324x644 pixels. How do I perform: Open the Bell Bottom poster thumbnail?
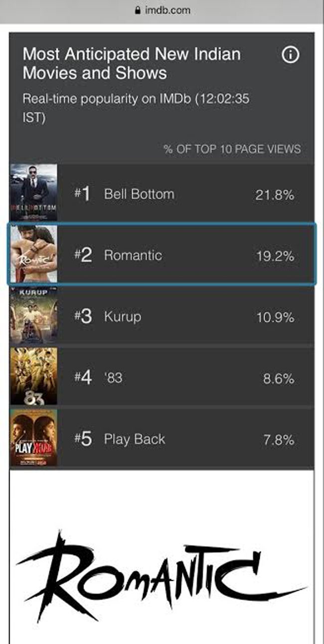(33, 192)
